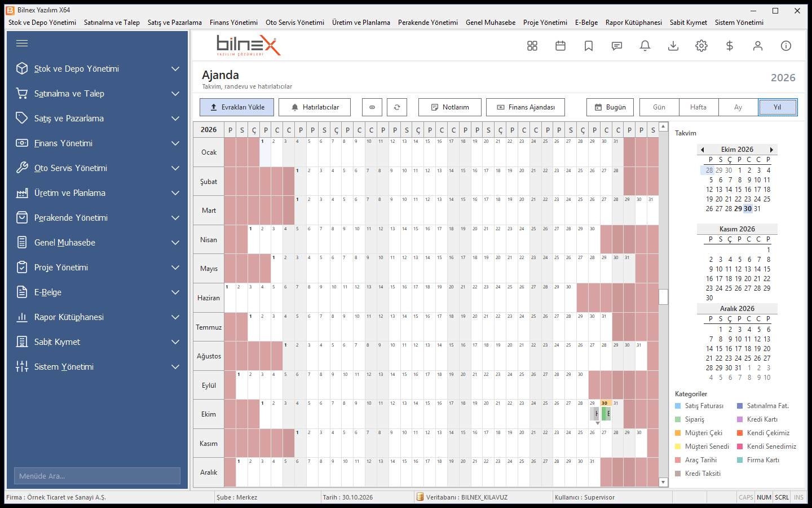This screenshot has height=508, width=812.
Task: Click the Menüde Ara search field
Action: 97,476
